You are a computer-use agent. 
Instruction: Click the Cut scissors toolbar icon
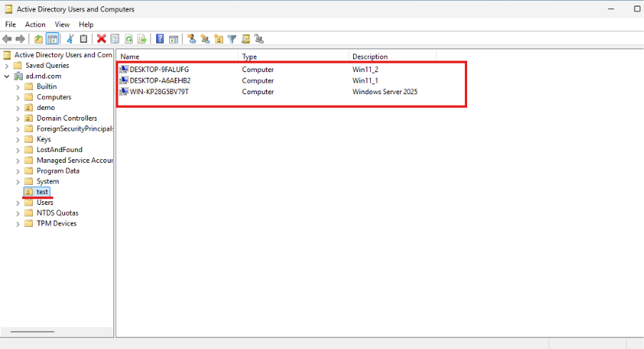pyautogui.click(x=70, y=39)
